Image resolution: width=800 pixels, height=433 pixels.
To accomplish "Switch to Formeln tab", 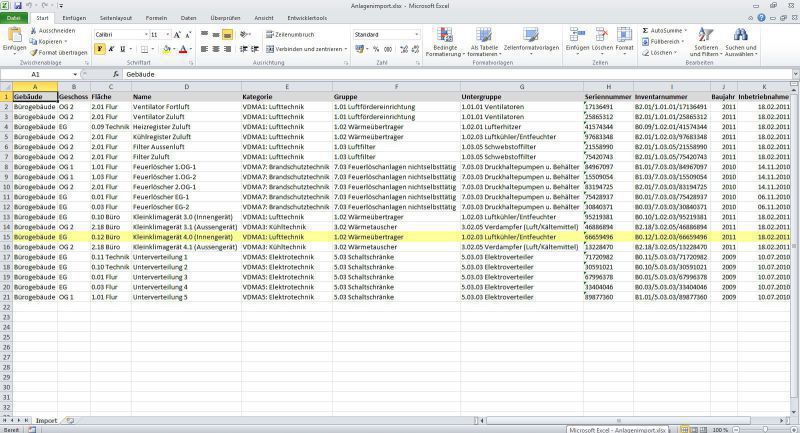I will click(156, 18).
